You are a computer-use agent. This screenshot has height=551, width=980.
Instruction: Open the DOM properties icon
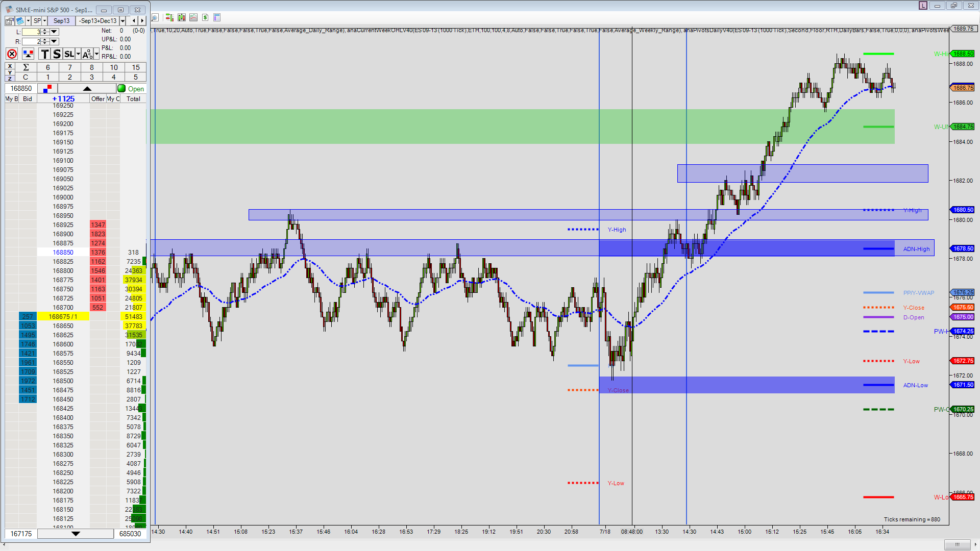click(x=10, y=21)
